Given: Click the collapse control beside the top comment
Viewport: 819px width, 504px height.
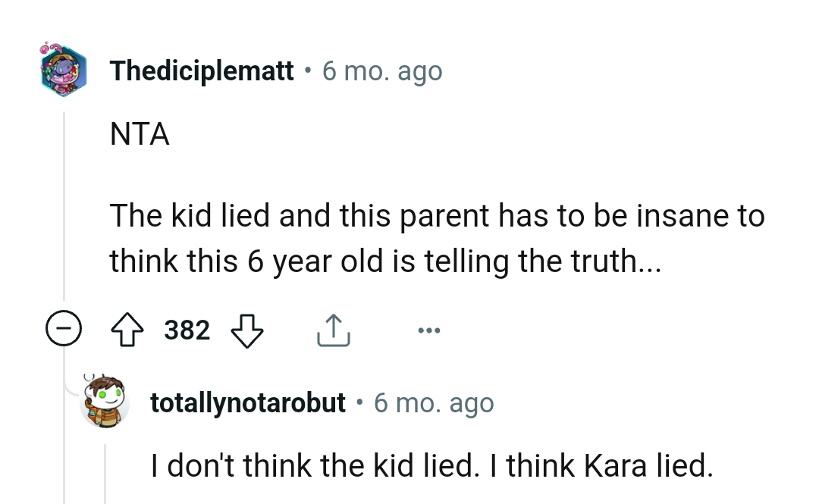Looking at the screenshot, I should click(64, 329).
